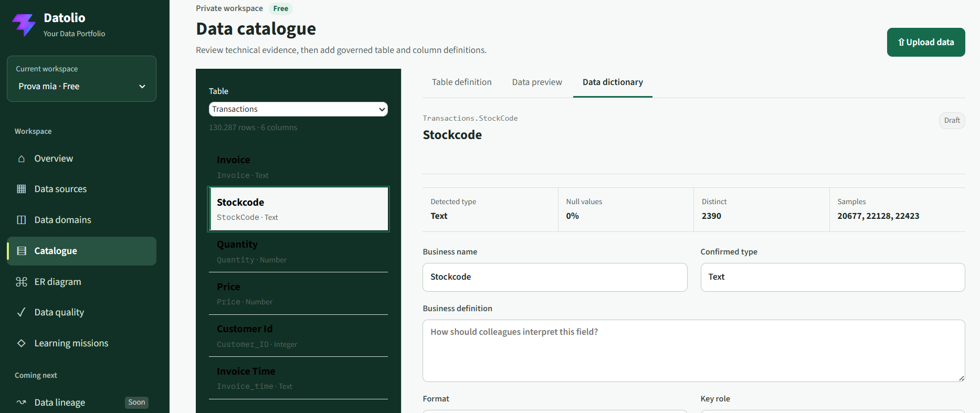Click the Draft status badge
The height and width of the screenshot is (413, 980).
[x=952, y=120]
